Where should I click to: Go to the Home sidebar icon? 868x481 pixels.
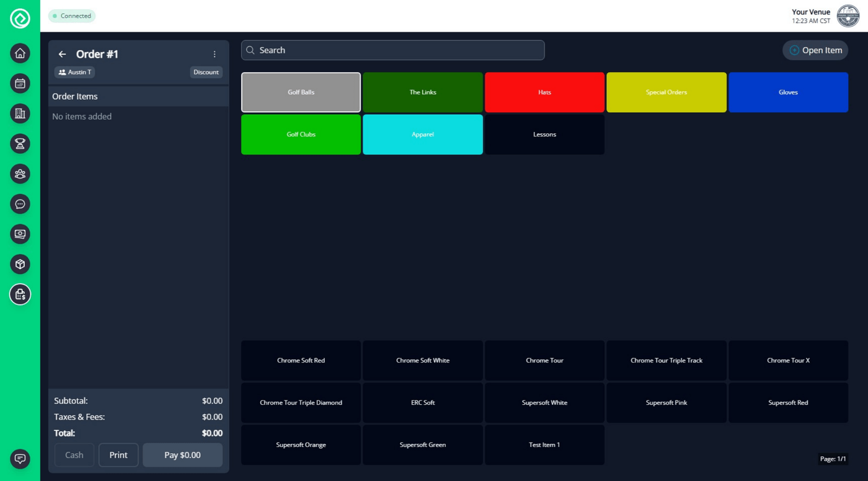tap(20, 53)
